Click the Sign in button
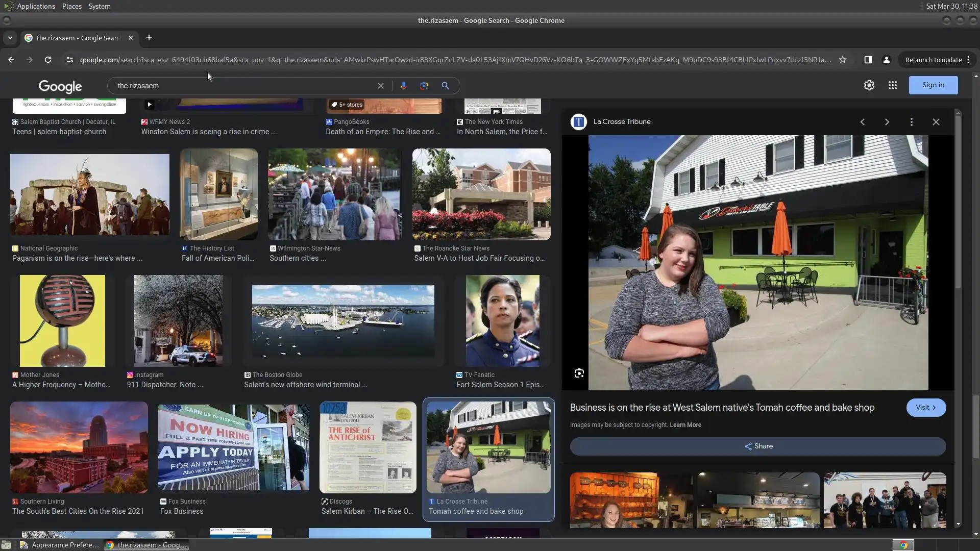This screenshot has height=551, width=980. tap(933, 85)
